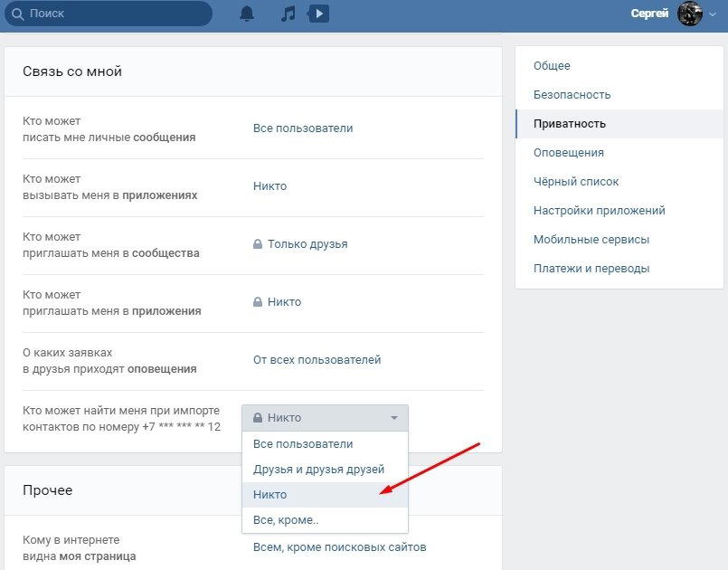This screenshot has width=728, height=570.
Task: Click label видна моя страница
Action: (x=80, y=556)
